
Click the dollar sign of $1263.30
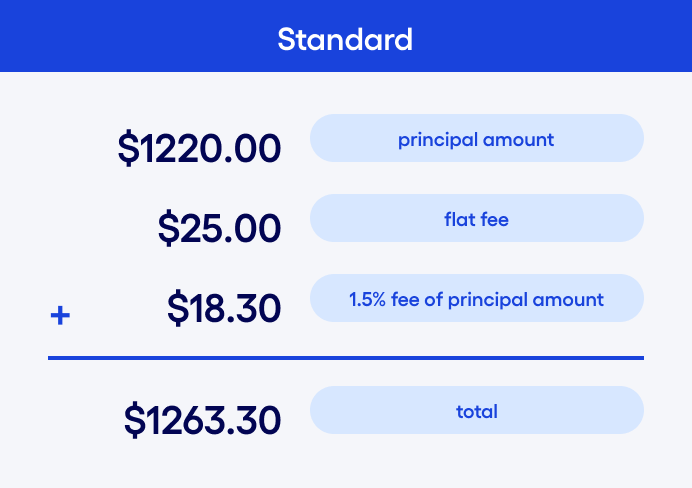click(x=135, y=420)
